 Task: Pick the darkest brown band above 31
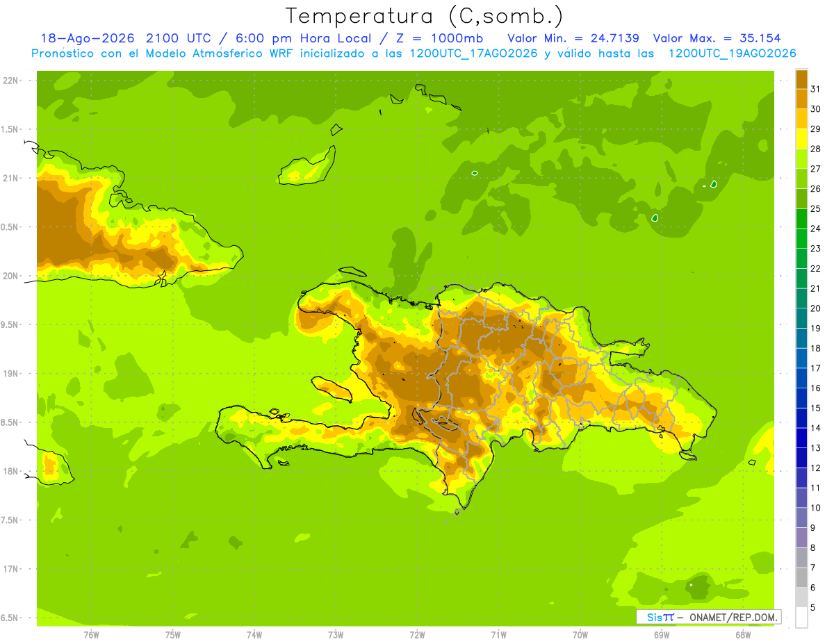click(801, 79)
